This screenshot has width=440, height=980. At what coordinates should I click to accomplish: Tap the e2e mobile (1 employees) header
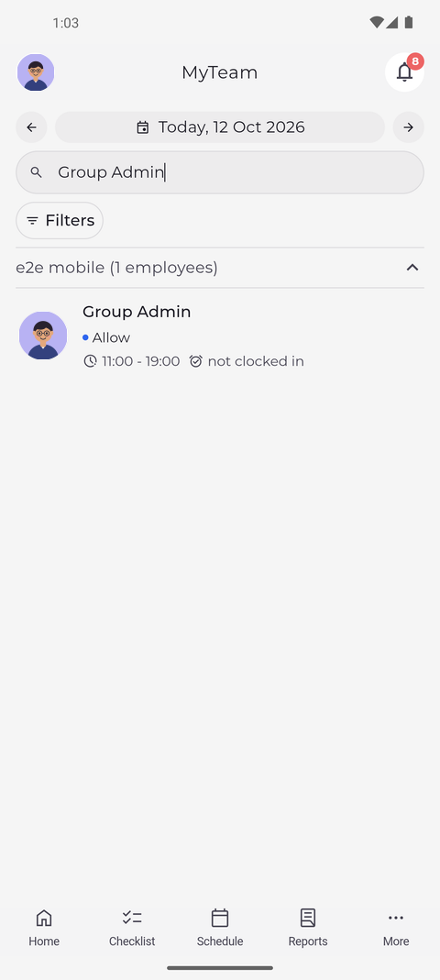tap(220, 268)
